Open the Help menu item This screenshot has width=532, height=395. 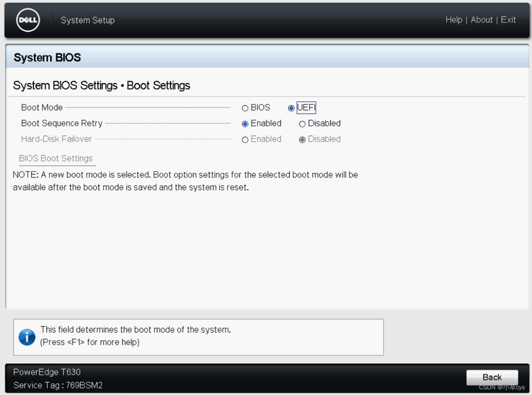454,20
